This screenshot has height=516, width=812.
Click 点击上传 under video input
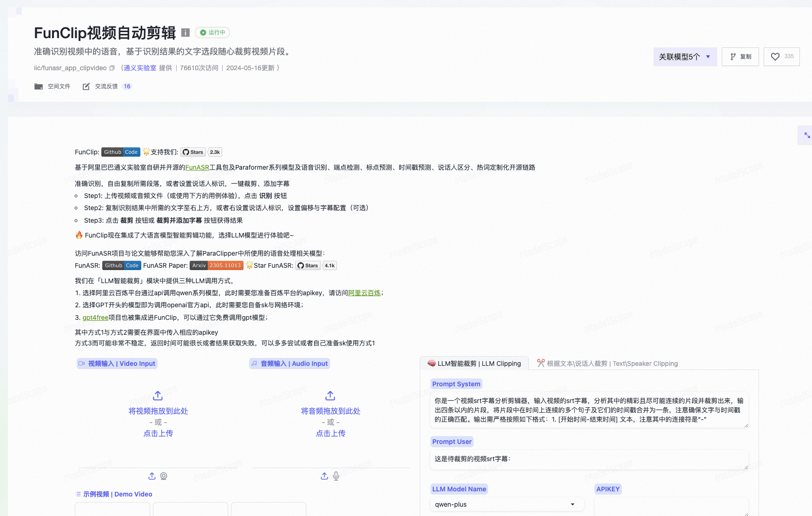click(x=158, y=433)
